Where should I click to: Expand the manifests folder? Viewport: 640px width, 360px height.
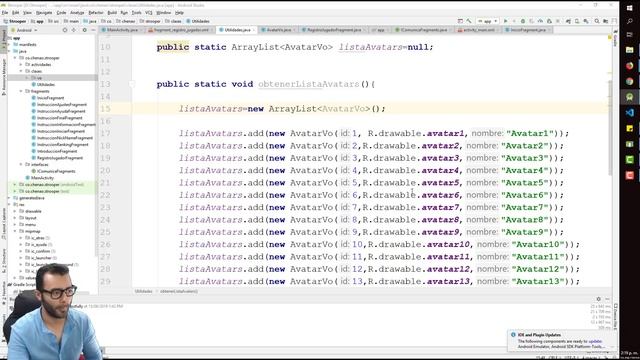tap(10, 44)
